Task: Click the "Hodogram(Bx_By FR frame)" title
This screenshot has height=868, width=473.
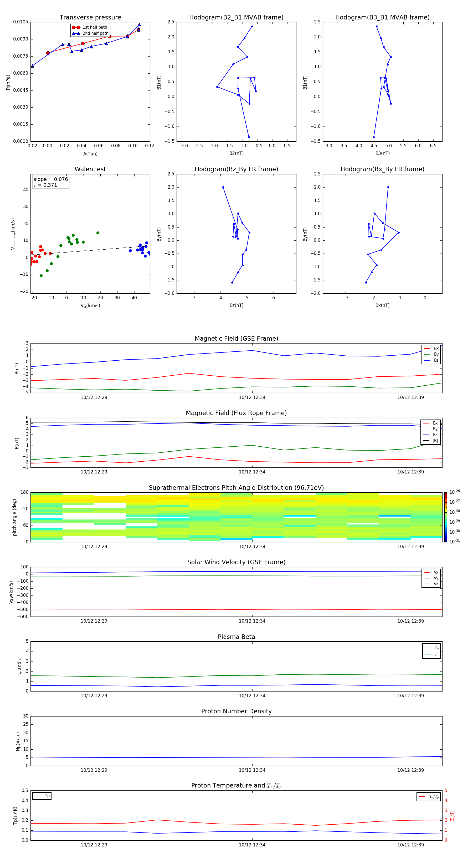Action: coord(382,169)
